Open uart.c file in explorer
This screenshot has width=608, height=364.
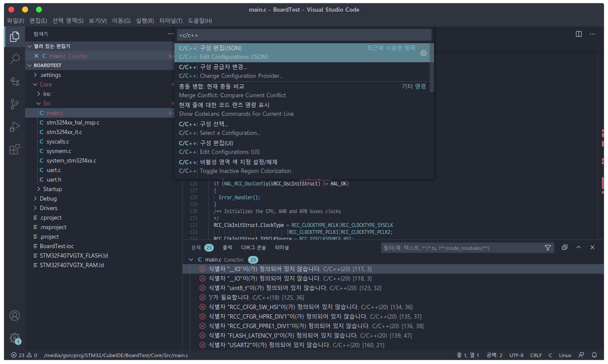tap(54, 170)
